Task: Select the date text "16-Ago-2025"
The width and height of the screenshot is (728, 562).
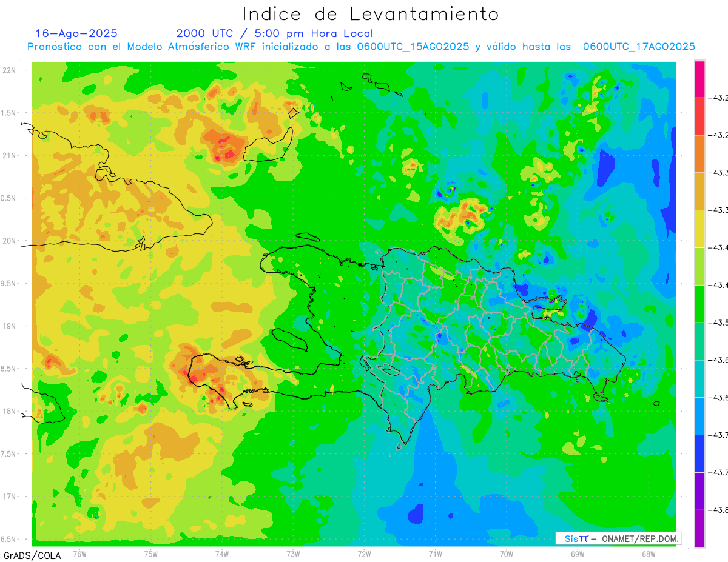Action: (77, 33)
